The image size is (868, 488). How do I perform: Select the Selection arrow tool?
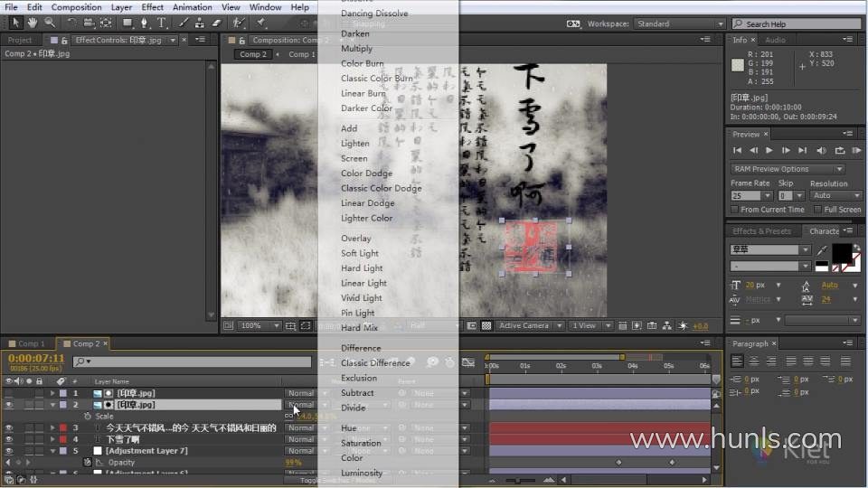point(15,23)
